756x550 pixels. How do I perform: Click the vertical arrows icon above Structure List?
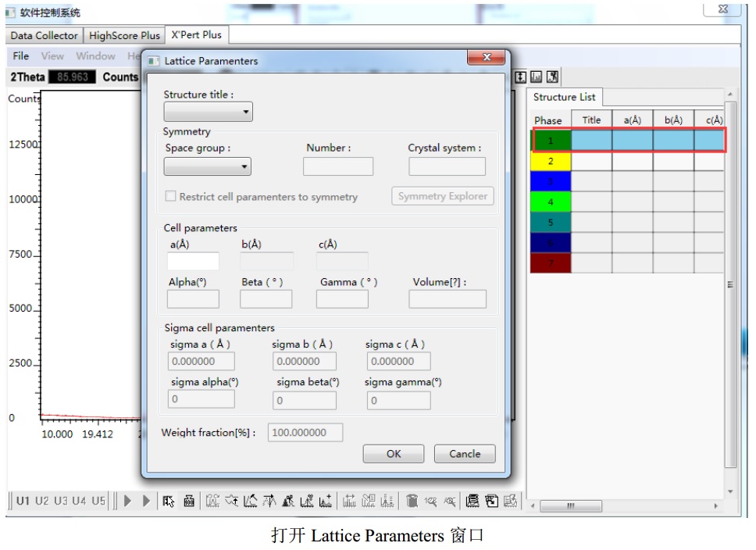tap(522, 77)
